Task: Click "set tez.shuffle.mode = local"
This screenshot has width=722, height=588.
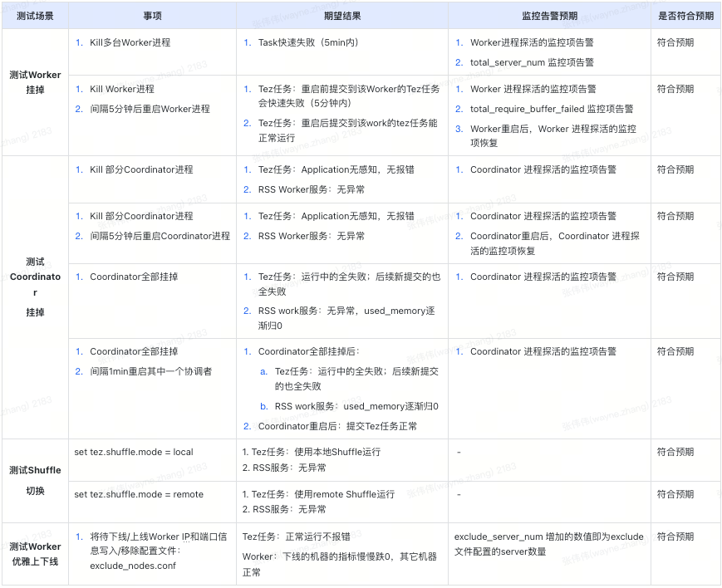Action: point(134,452)
